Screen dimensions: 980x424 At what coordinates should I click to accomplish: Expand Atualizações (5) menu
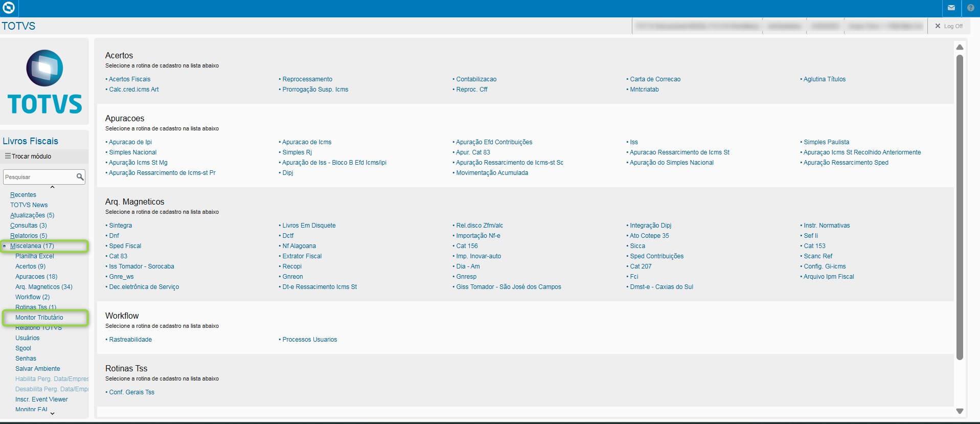point(32,215)
